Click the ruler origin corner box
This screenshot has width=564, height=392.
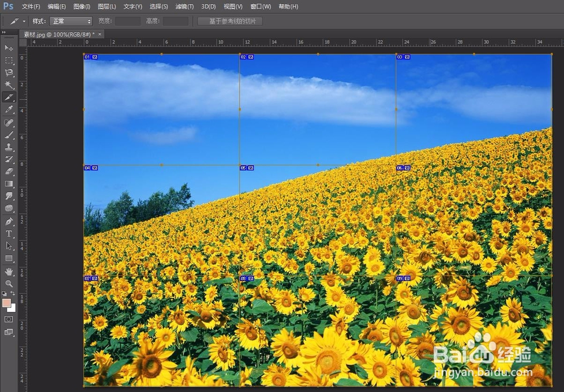23,42
